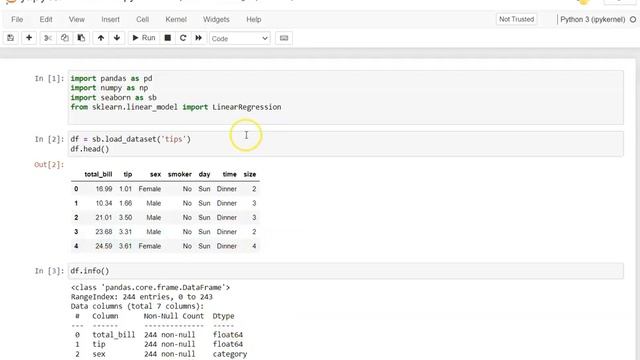Screen dimensions: 640x360
Task: Click into the imports code cell
Action: coord(346,97)
